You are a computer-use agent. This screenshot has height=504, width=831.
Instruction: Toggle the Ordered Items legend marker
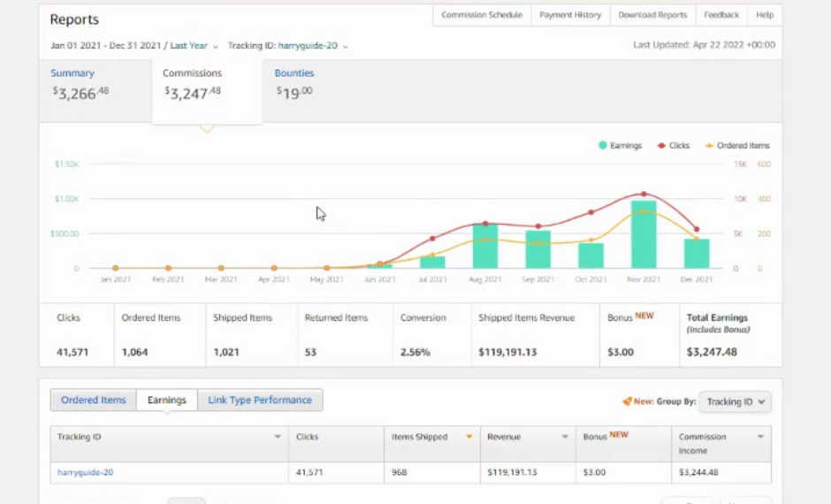[x=709, y=145]
